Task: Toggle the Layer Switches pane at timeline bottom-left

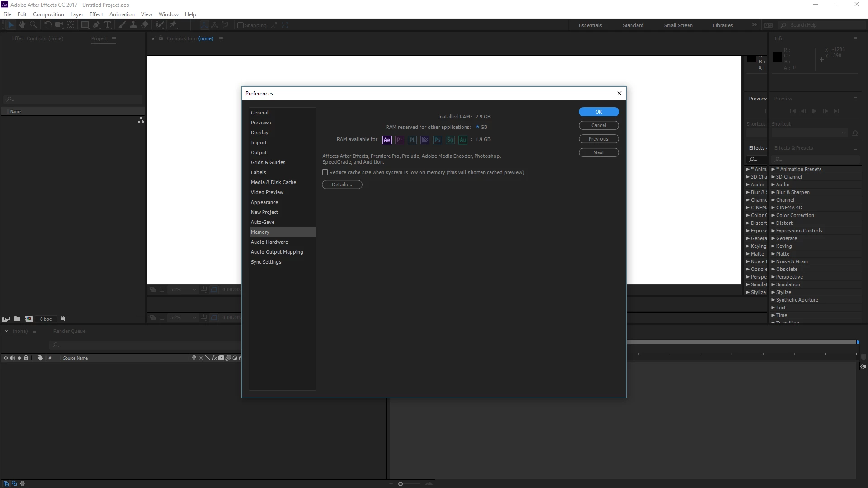Action: coord(6,483)
